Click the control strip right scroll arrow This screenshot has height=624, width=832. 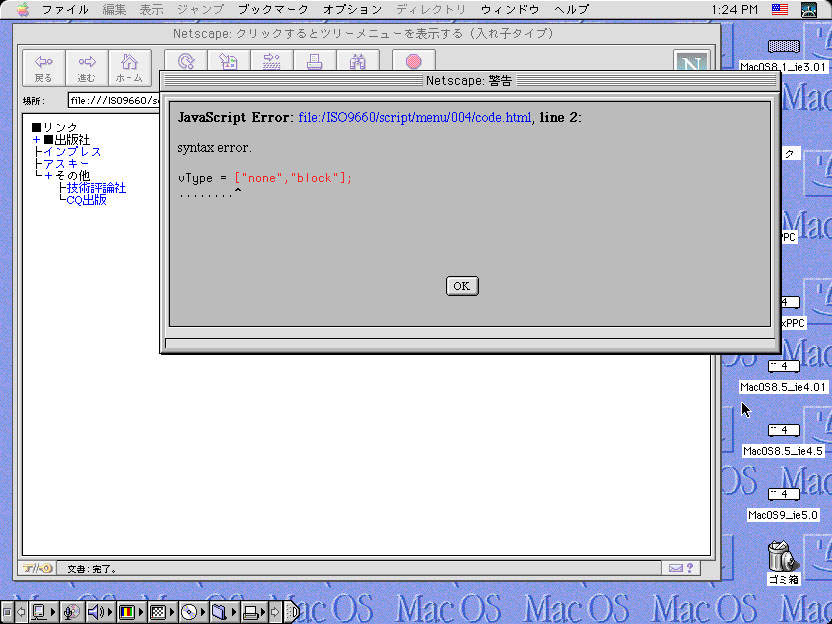pos(275,612)
